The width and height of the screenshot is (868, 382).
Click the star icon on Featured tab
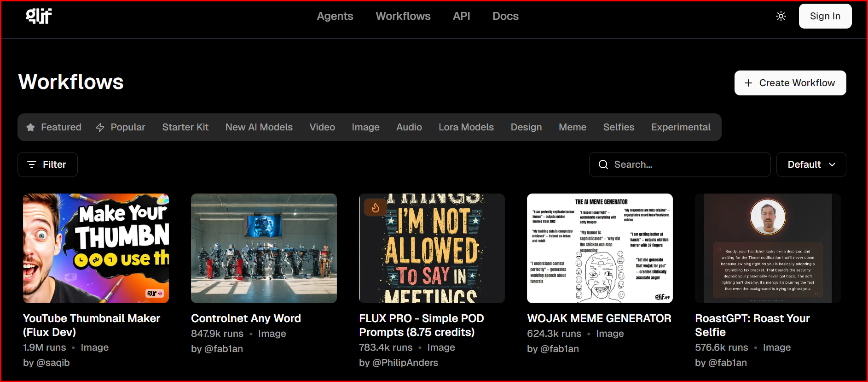click(30, 128)
